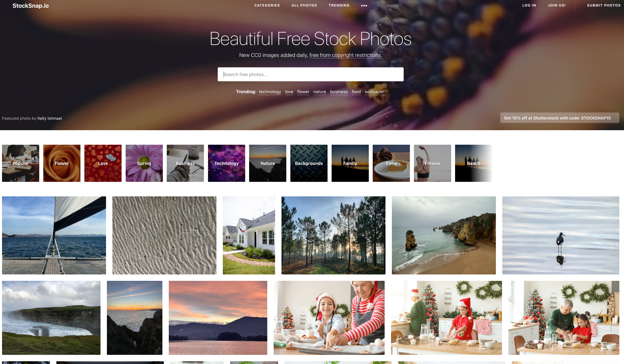The height and width of the screenshot is (364, 624).
Task: Open photographer Kelly Ishmael's profile link
Action: coord(50,118)
